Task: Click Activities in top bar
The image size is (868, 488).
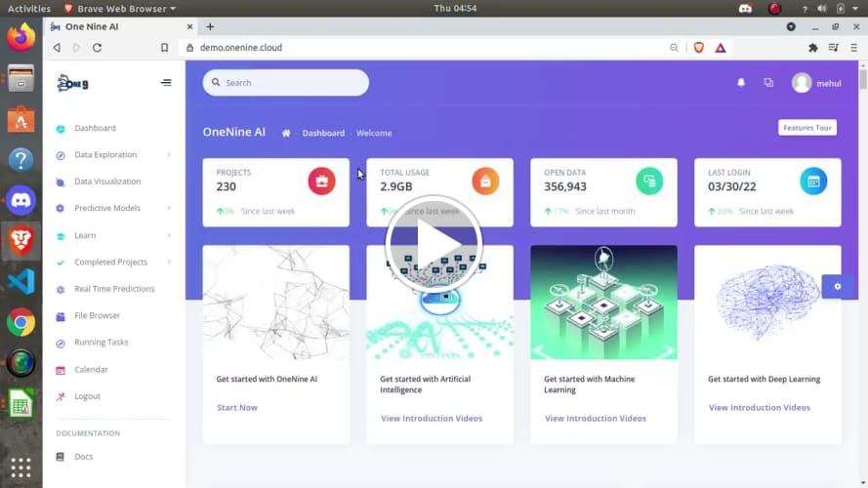Action: click(28, 9)
